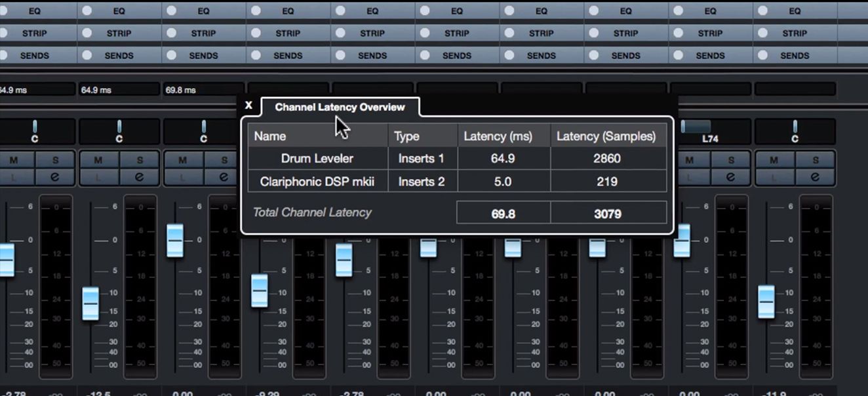The image size is (868, 396).
Task: Click the fader handle on the 69.8 ms channel
Action: pyautogui.click(x=175, y=240)
